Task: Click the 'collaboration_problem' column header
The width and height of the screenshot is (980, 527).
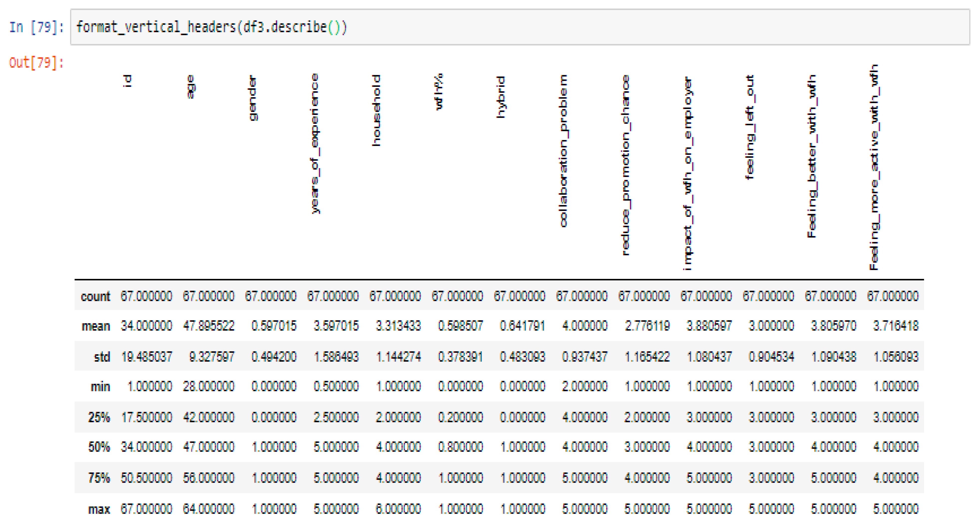Action: click(x=564, y=150)
